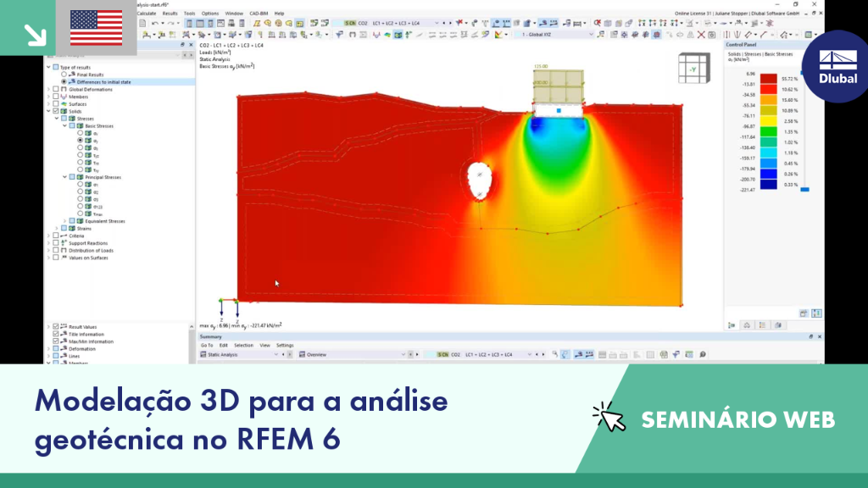Viewport: 868px width, 488px height.
Task: Click the Overview combo box in Summary panel
Action: click(x=352, y=355)
